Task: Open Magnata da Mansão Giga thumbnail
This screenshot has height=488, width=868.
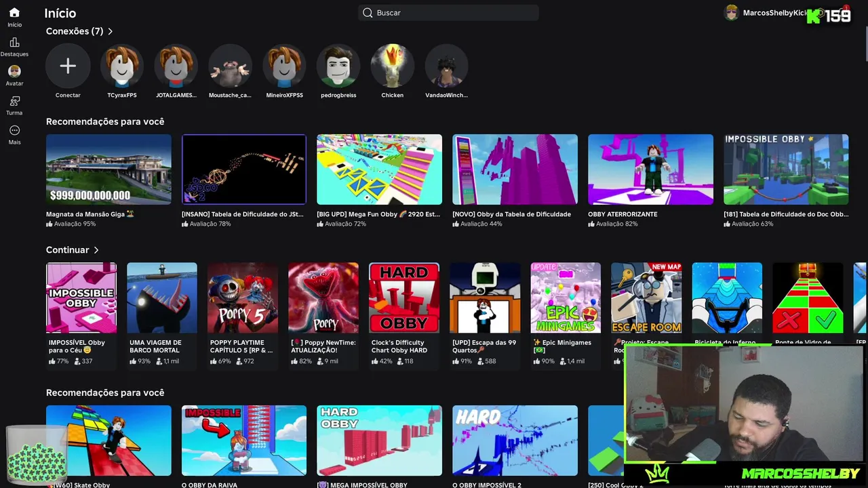Action: click(108, 169)
